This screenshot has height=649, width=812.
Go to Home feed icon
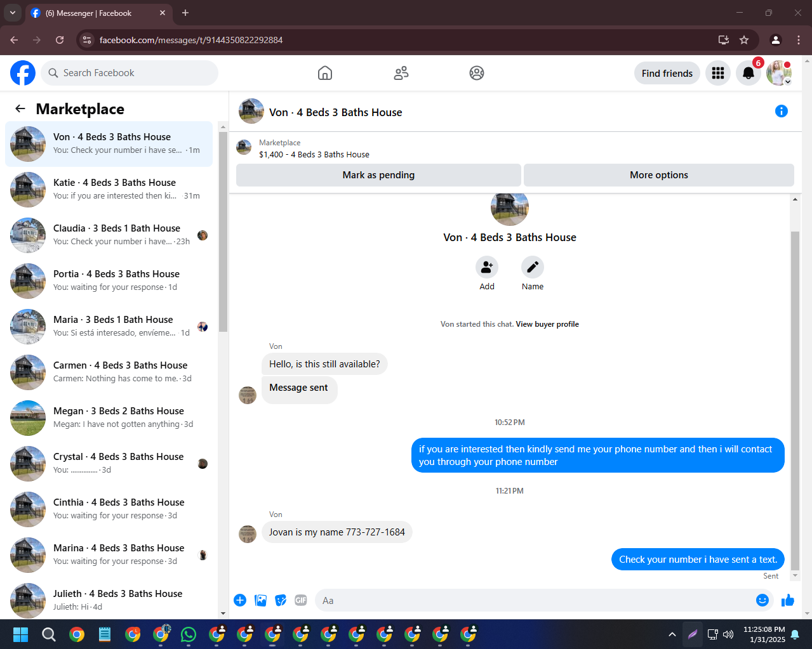click(325, 73)
